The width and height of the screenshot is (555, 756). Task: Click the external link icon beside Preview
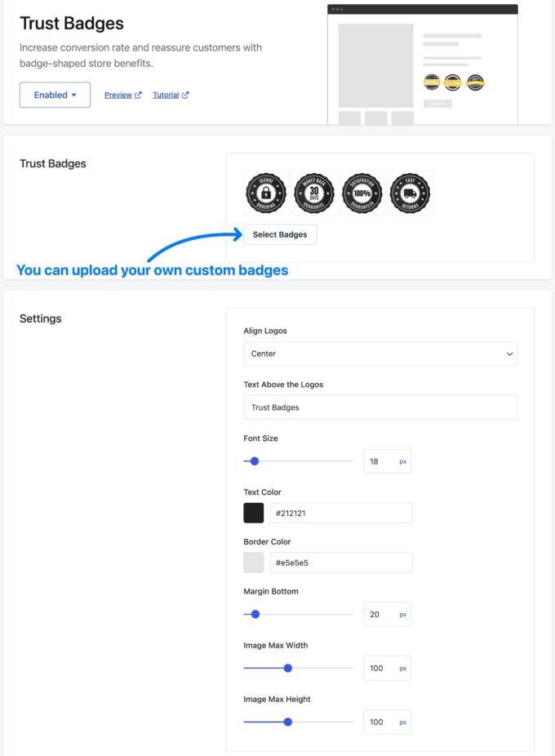138,95
